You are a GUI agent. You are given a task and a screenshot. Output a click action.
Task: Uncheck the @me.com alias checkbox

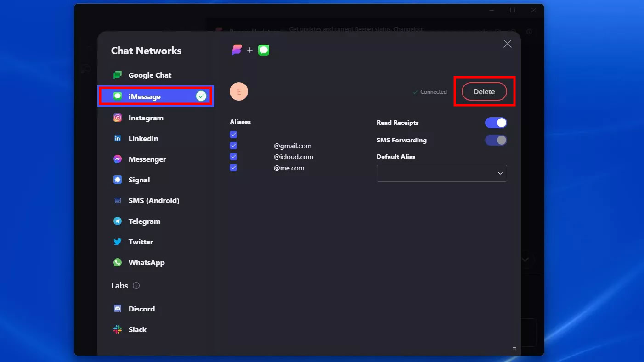pyautogui.click(x=233, y=168)
